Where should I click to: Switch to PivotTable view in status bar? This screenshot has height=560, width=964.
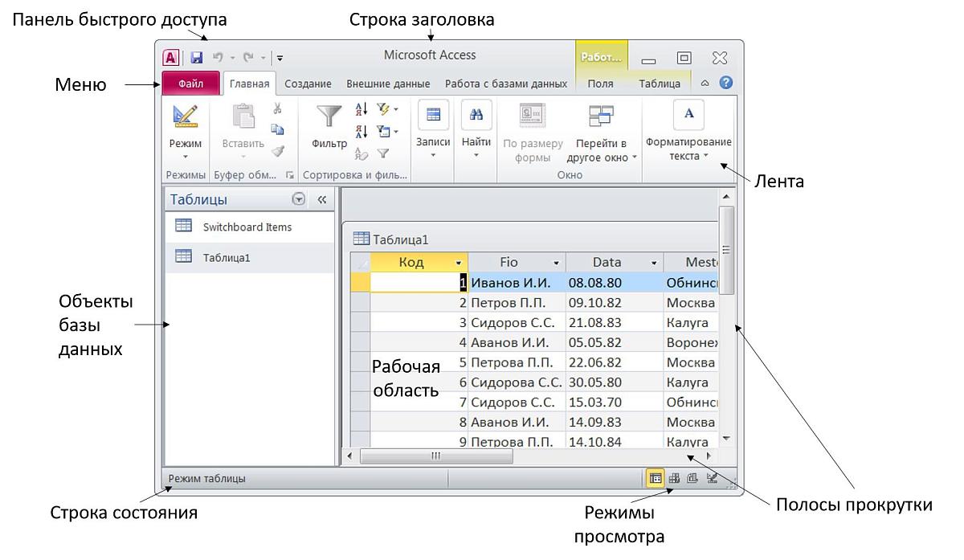(x=675, y=478)
